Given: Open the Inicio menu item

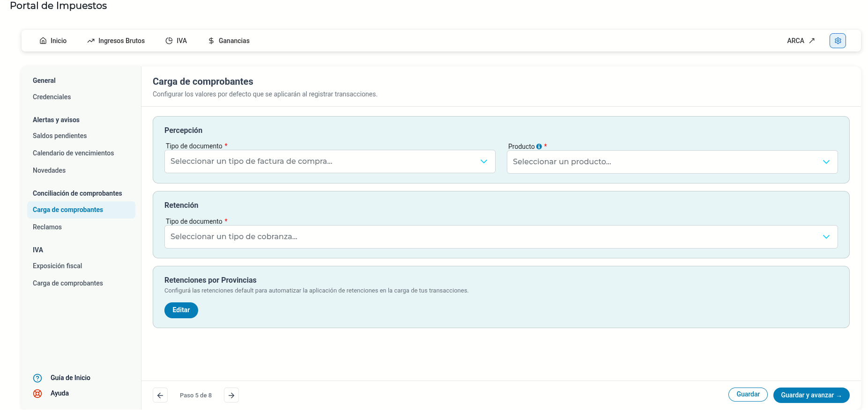Looking at the screenshot, I should pos(53,41).
